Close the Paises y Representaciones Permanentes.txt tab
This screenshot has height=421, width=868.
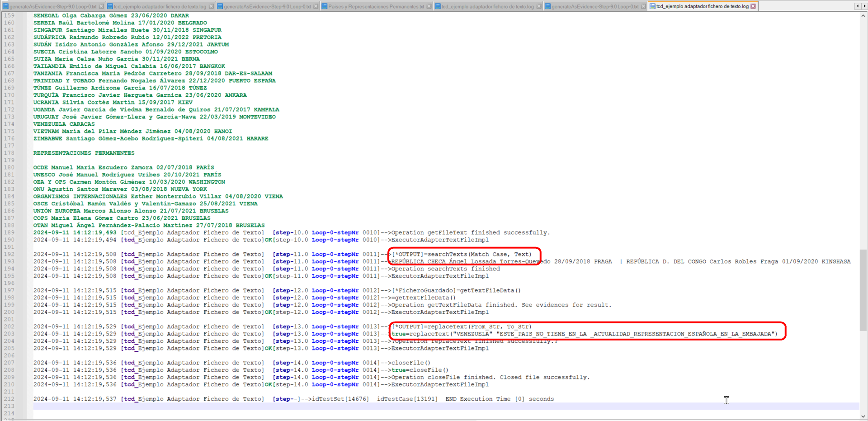(x=429, y=6)
